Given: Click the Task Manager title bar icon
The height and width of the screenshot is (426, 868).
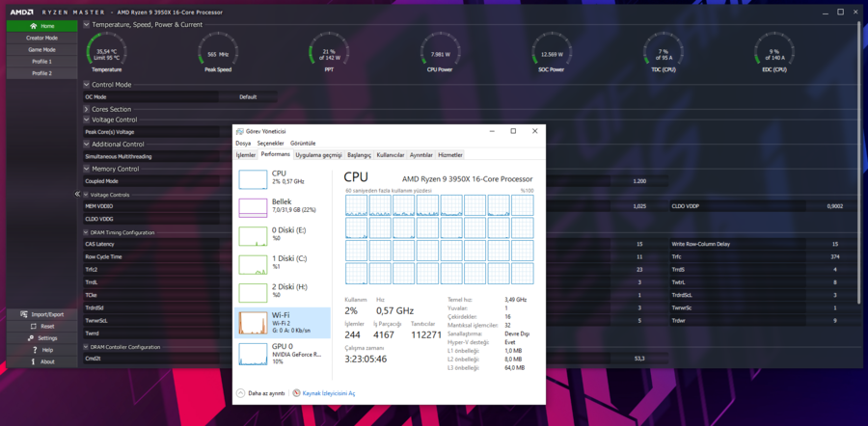Looking at the screenshot, I should 239,131.
